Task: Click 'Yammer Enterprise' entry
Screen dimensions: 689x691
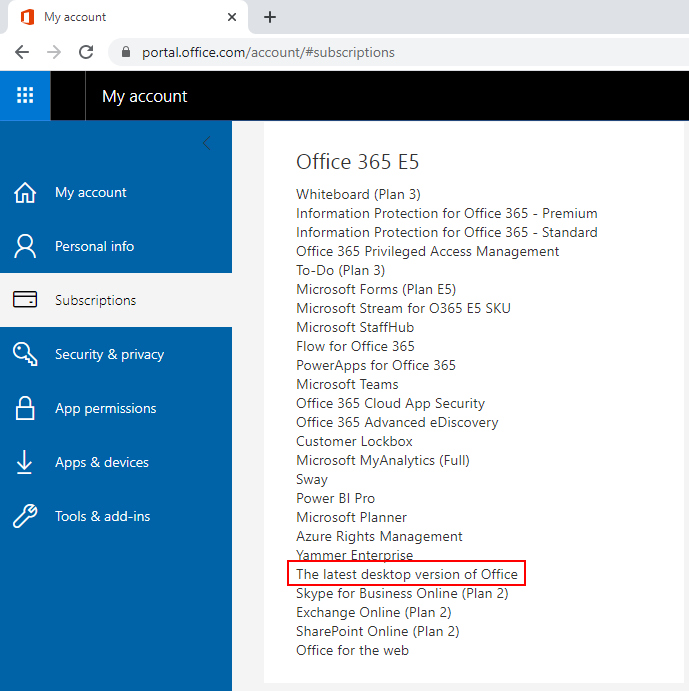Action: 354,555
